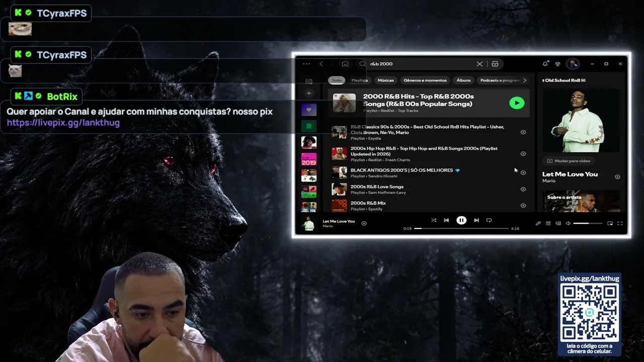Toggle Your Library sidebar icon
Screen dimensions: 644x362
(x=309, y=81)
